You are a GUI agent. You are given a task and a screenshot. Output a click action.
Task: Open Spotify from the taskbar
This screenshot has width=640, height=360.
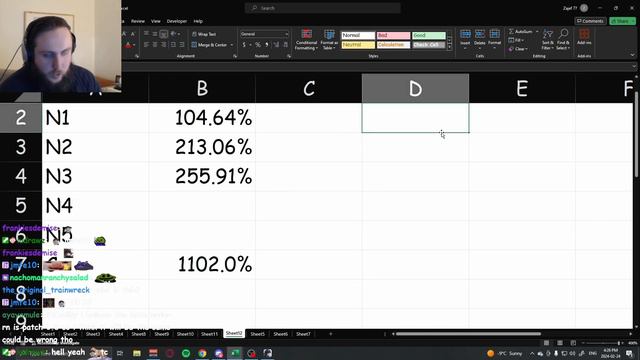coord(186,353)
